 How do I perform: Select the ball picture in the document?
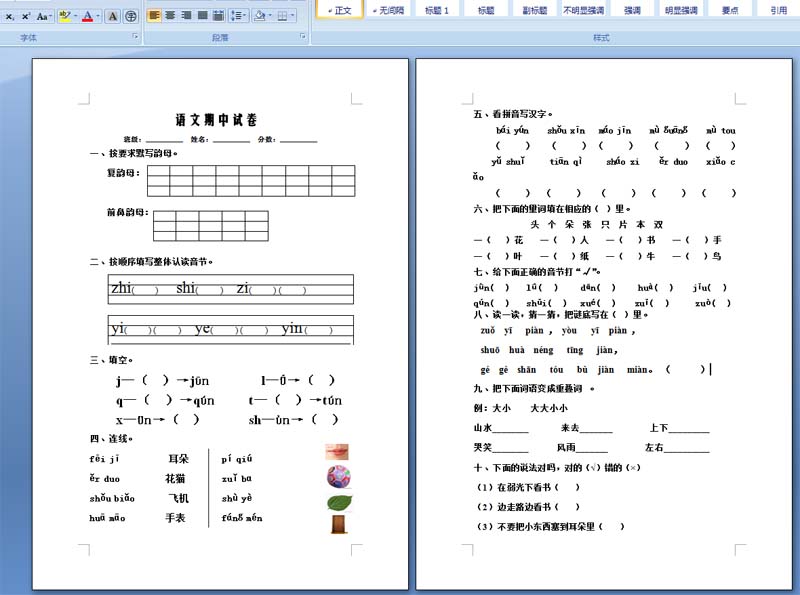coord(339,477)
